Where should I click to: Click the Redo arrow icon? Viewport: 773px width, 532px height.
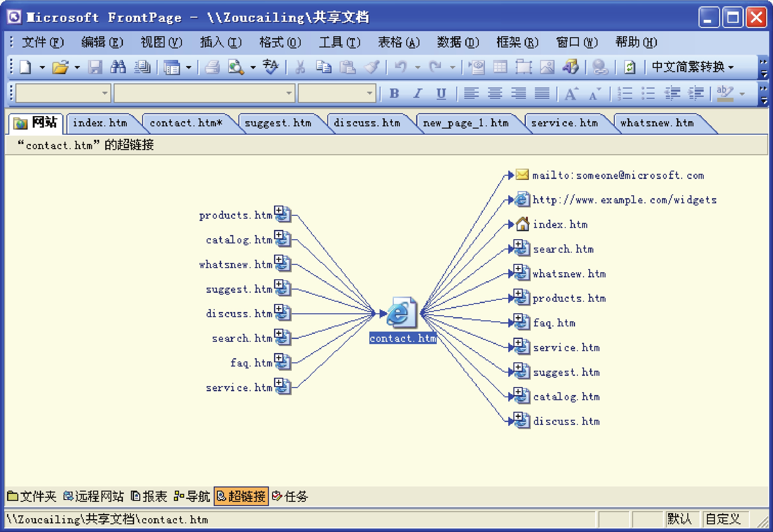(x=435, y=67)
